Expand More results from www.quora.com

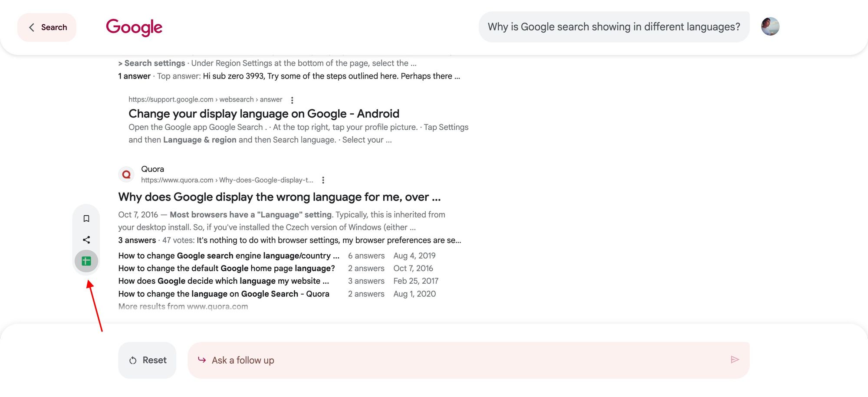pyautogui.click(x=183, y=306)
